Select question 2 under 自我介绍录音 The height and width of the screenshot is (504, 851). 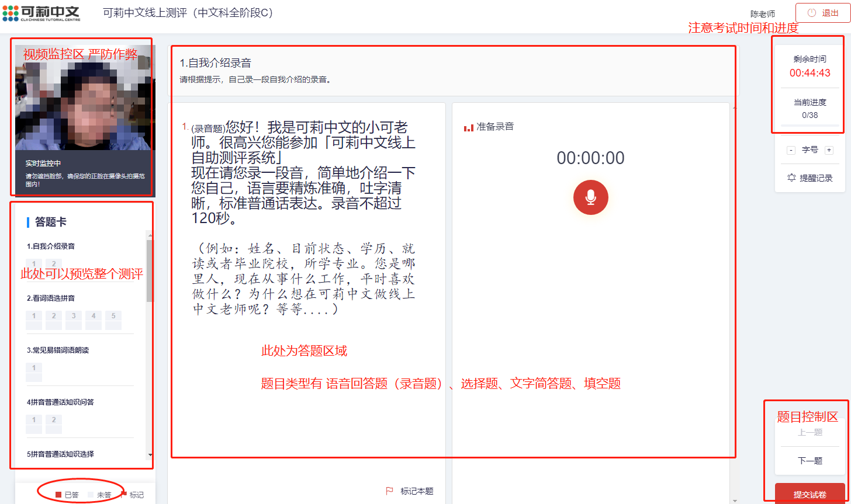coord(54,264)
